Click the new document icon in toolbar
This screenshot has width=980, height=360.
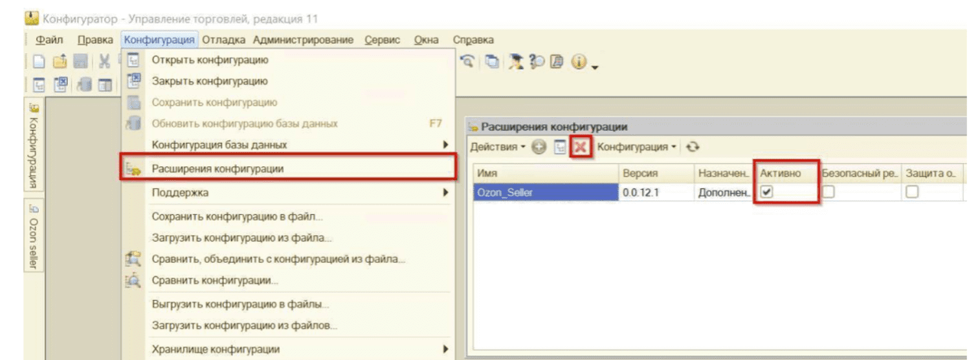(x=38, y=62)
